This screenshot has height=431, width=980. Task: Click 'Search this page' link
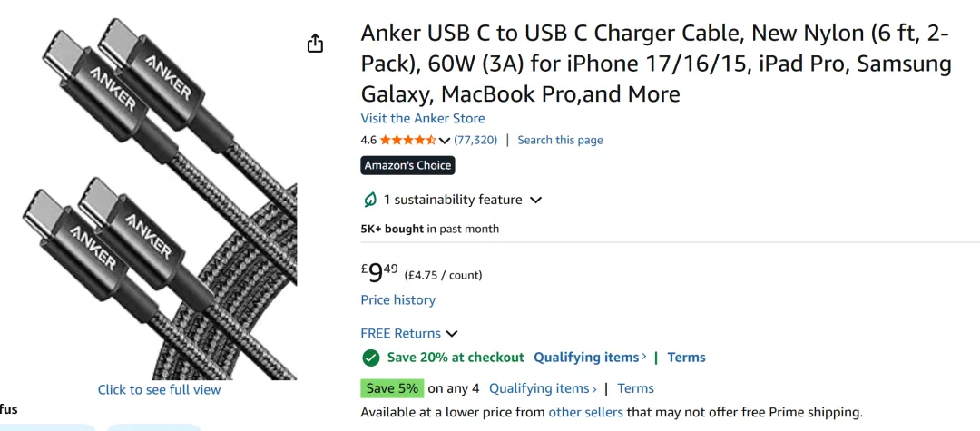pos(560,140)
